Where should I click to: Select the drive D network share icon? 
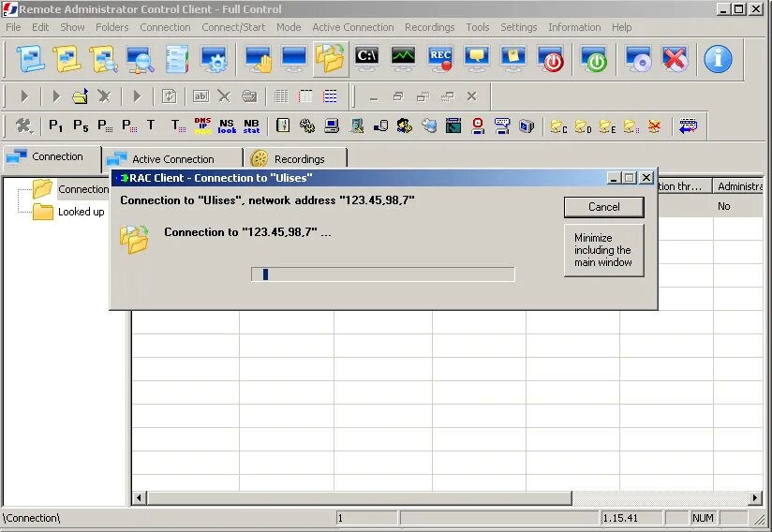583,127
